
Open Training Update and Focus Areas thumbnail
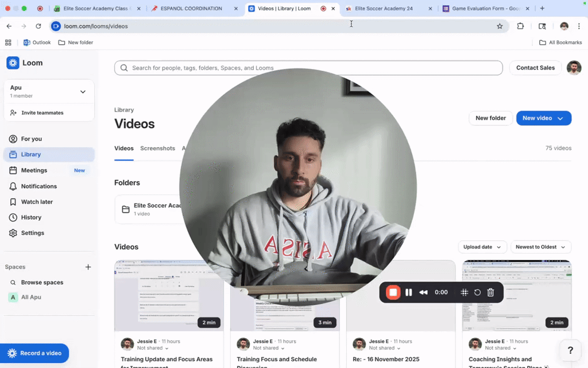pos(169,296)
